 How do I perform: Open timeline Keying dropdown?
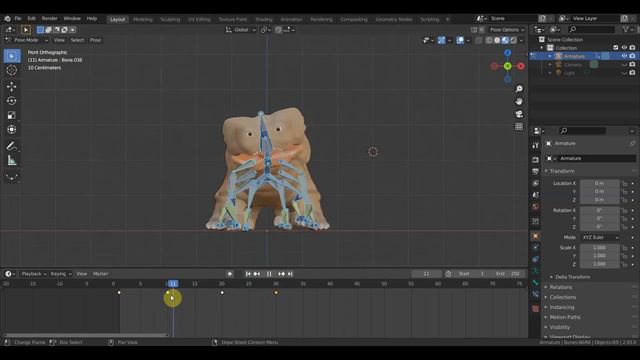[61, 274]
